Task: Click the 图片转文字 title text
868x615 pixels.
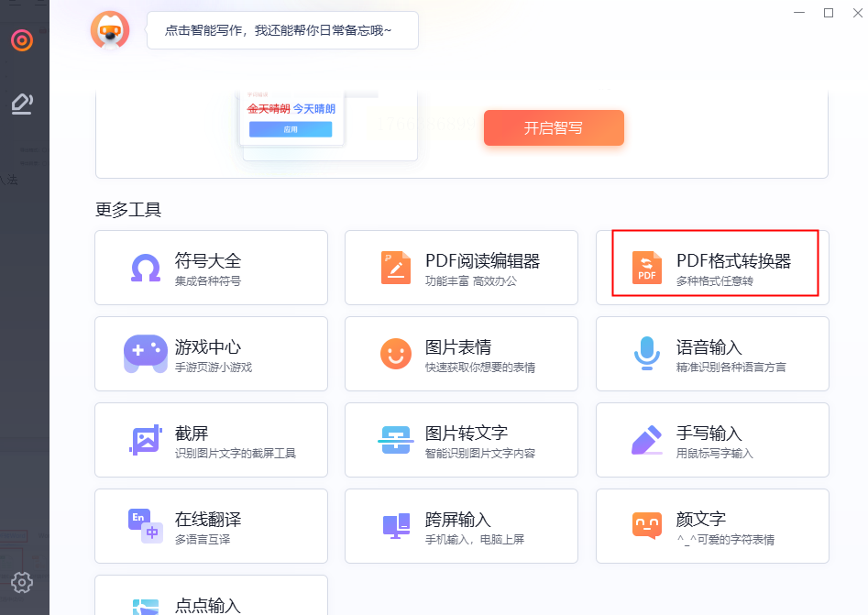Action: coord(467,434)
